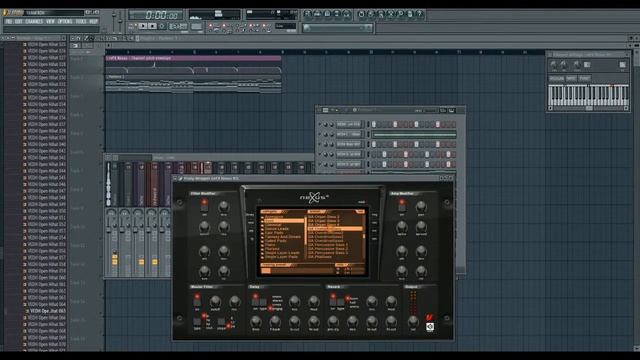Adjust PAN knob in channel settings window

click(553, 64)
